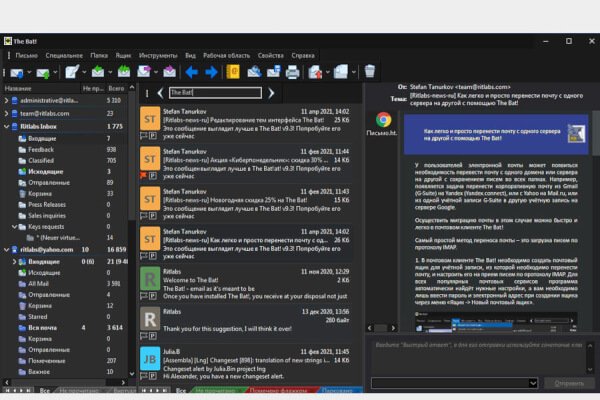Screen dimensions: 600x400
Task: Click the Reply toolbar icon
Action: (98, 72)
